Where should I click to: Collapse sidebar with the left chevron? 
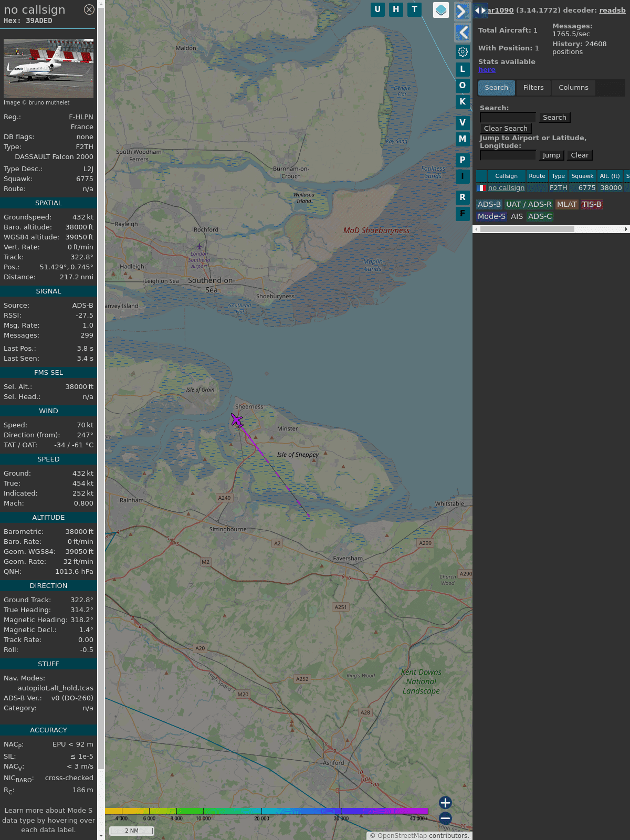pyautogui.click(x=463, y=33)
